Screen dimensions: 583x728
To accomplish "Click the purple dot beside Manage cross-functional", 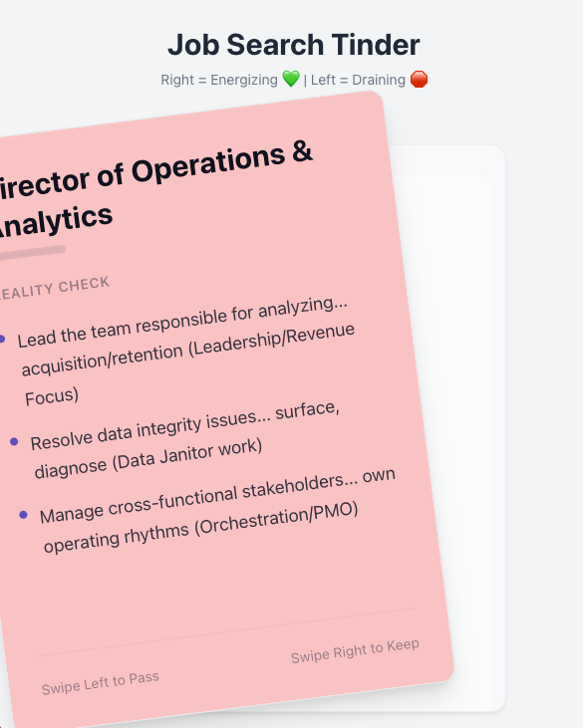I will [x=23, y=515].
